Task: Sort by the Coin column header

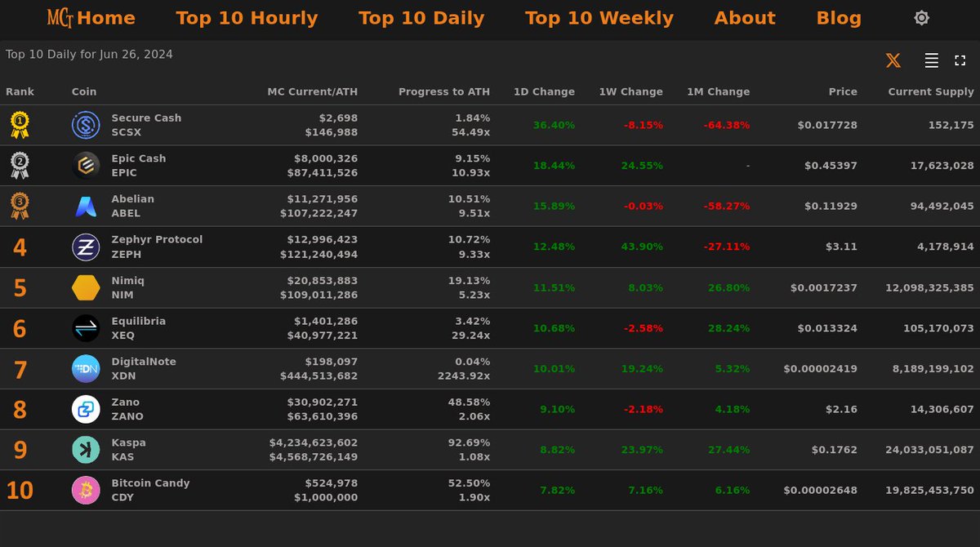Action: pyautogui.click(x=84, y=92)
